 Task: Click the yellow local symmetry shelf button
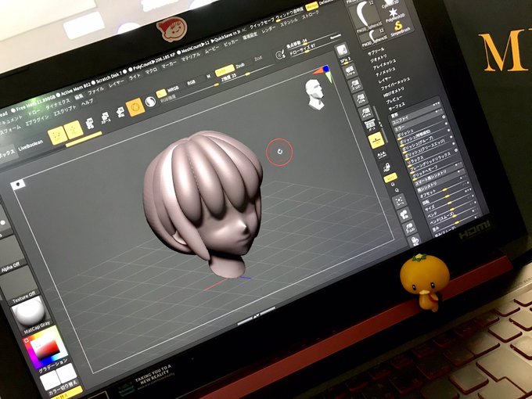(x=376, y=139)
